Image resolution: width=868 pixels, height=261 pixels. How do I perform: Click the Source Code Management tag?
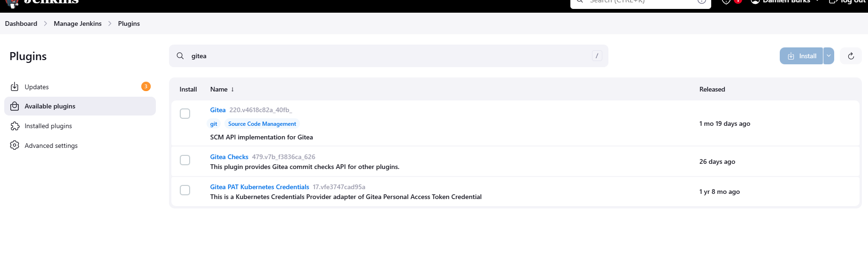pos(262,124)
